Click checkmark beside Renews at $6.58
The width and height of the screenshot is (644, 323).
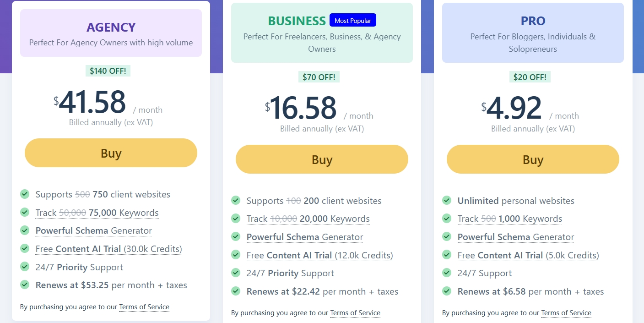(447, 291)
